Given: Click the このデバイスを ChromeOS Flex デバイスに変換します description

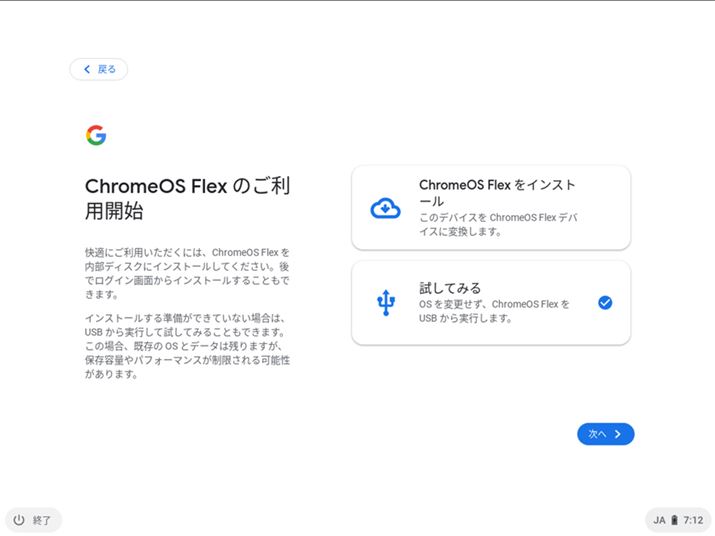Looking at the screenshot, I should pos(497,224).
